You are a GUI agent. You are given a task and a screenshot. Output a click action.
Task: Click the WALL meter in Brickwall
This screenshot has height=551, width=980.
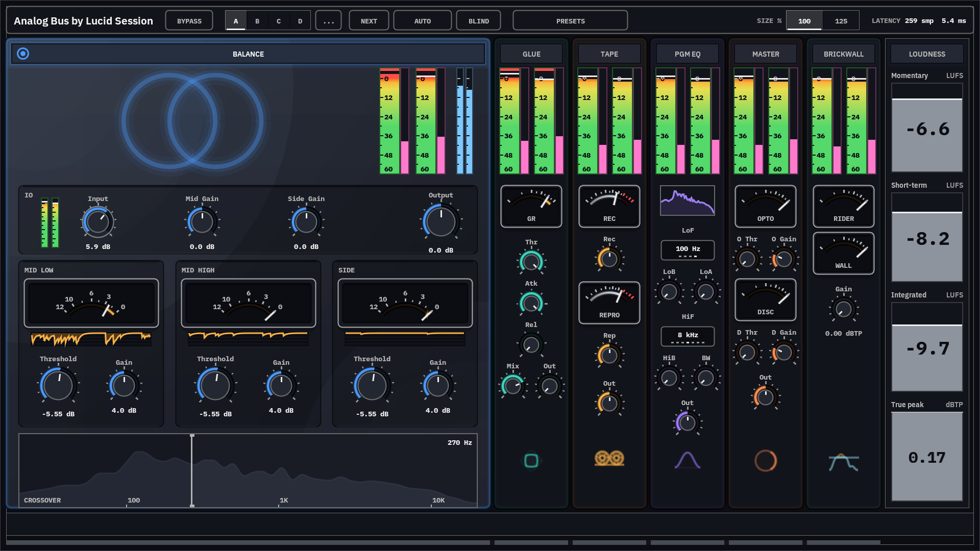pyautogui.click(x=844, y=253)
